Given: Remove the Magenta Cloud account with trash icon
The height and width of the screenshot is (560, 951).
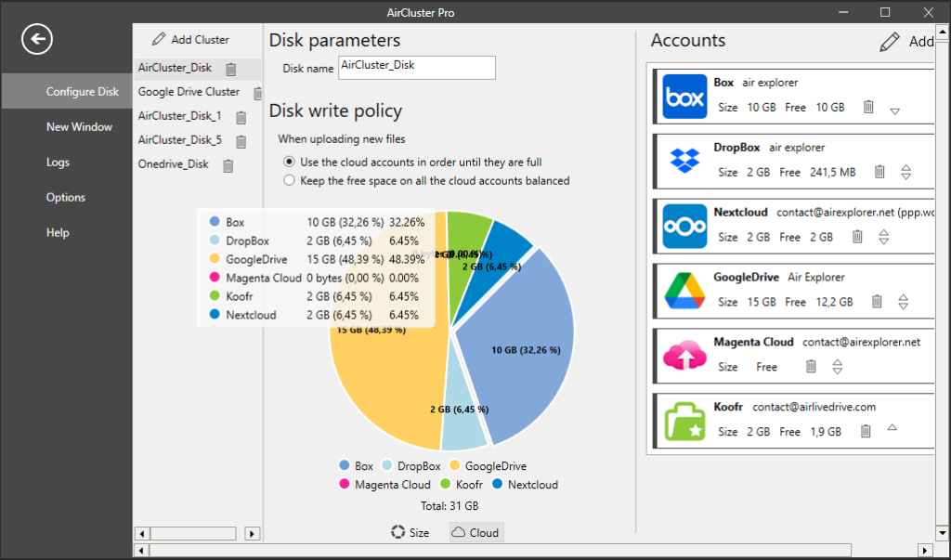Looking at the screenshot, I should pos(811,367).
